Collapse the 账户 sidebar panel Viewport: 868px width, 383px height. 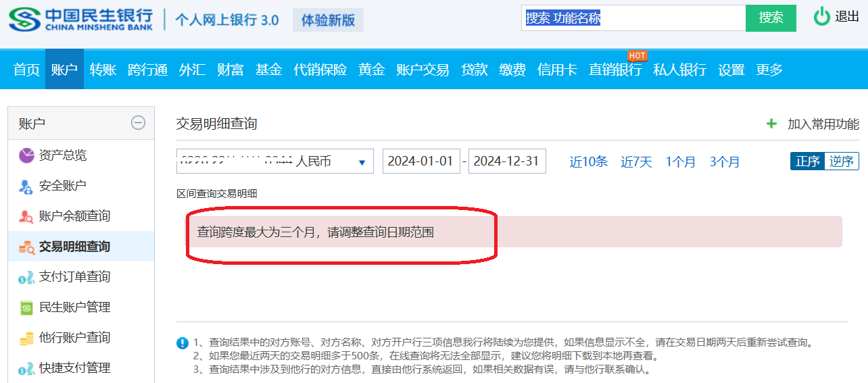coord(138,123)
